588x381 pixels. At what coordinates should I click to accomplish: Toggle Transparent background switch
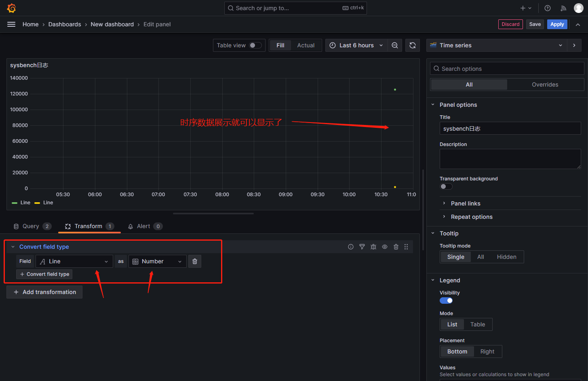tap(446, 186)
